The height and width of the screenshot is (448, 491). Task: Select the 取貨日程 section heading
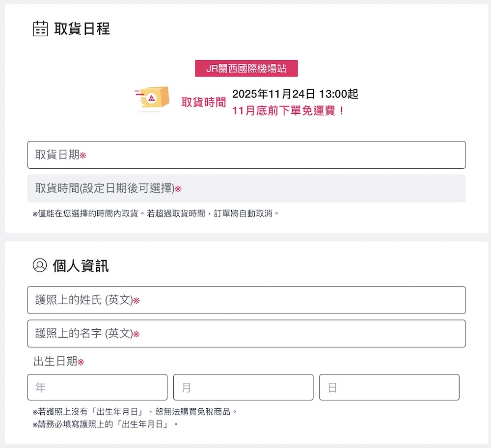click(x=82, y=29)
